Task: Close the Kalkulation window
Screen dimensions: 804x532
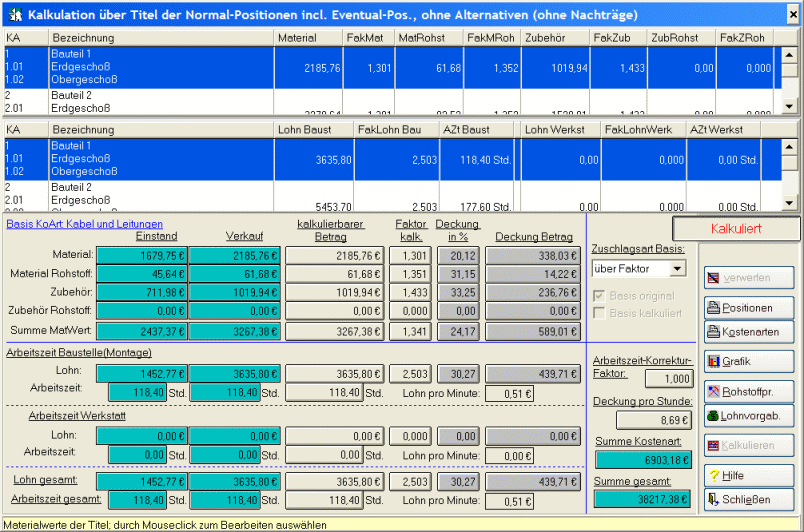Action: click(793, 15)
